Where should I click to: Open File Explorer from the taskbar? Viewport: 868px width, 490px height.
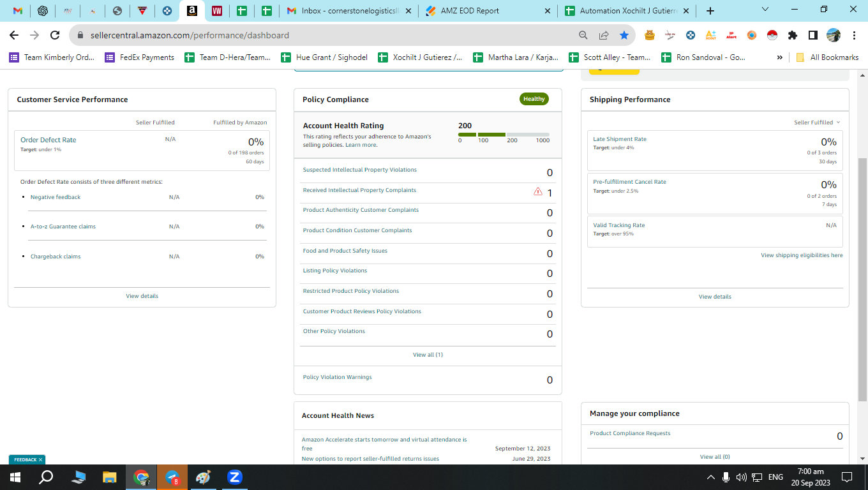110,477
